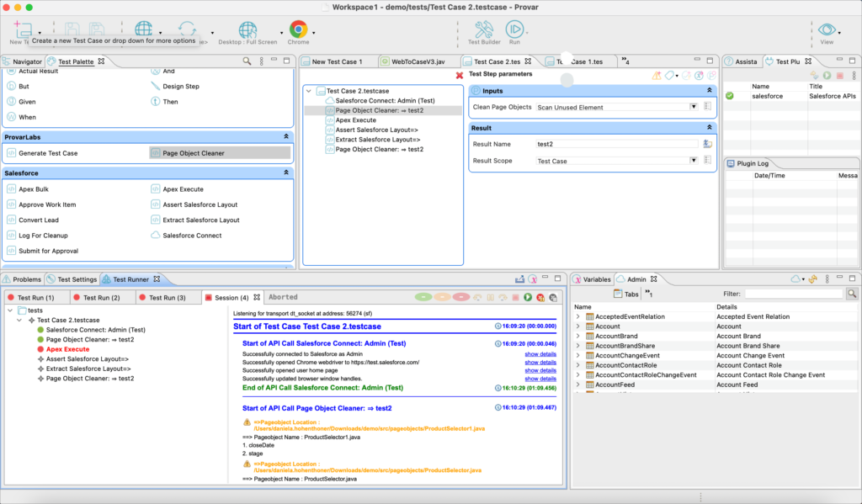The width and height of the screenshot is (862, 504).
Task: Click the Test Builder toolbar icon
Action: click(484, 29)
